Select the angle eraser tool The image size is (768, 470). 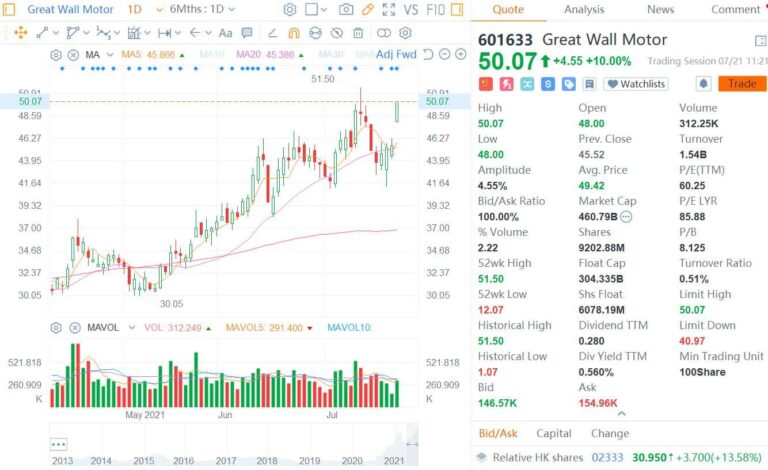coord(272,33)
